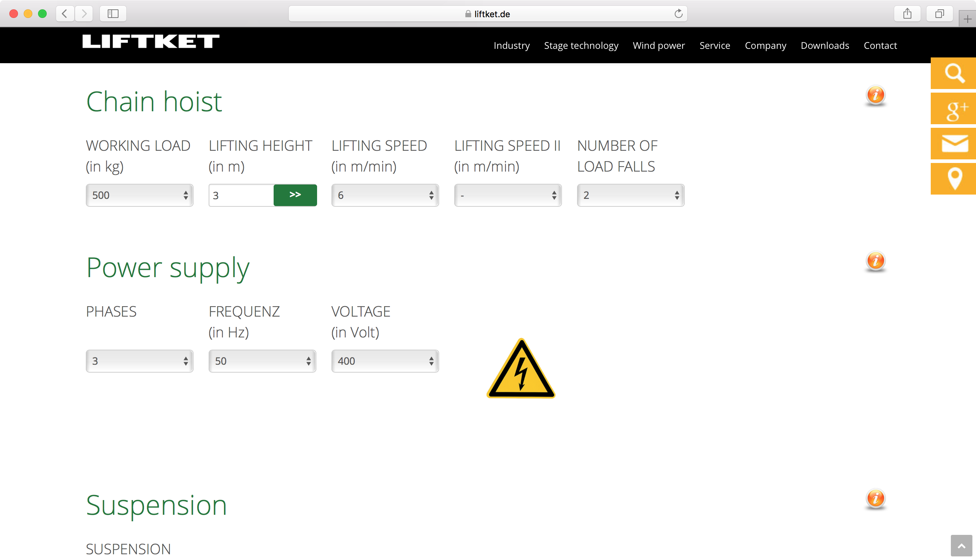Go forward in browser history
The image size is (976, 560).
click(x=84, y=14)
